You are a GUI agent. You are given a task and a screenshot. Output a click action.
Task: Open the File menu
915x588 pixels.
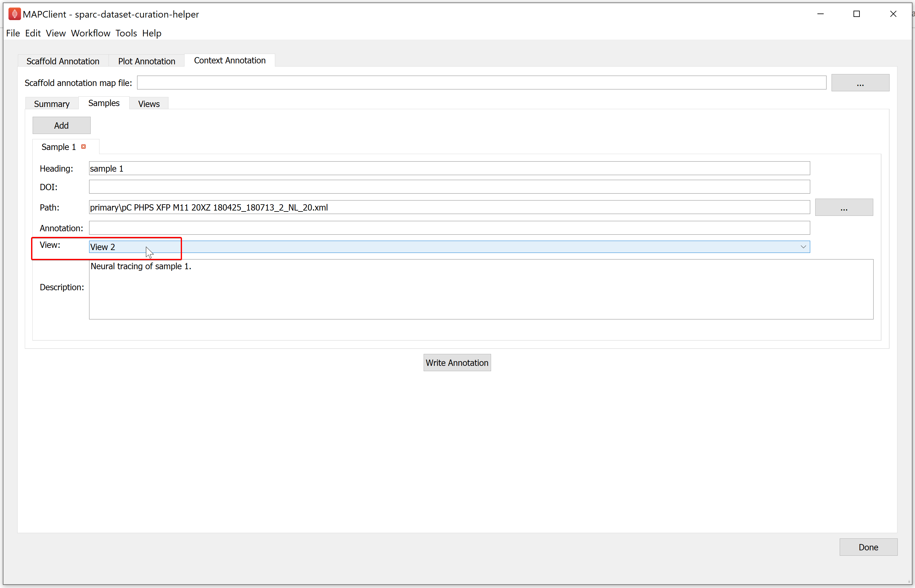(x=13, y=33)
